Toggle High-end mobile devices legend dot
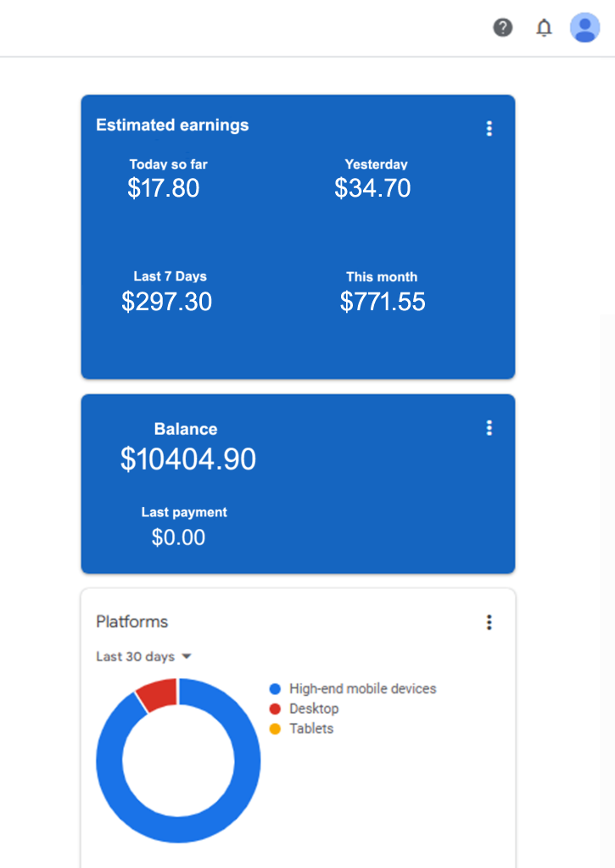The height and width of the screenshot is (868, 615). (274, 689)
